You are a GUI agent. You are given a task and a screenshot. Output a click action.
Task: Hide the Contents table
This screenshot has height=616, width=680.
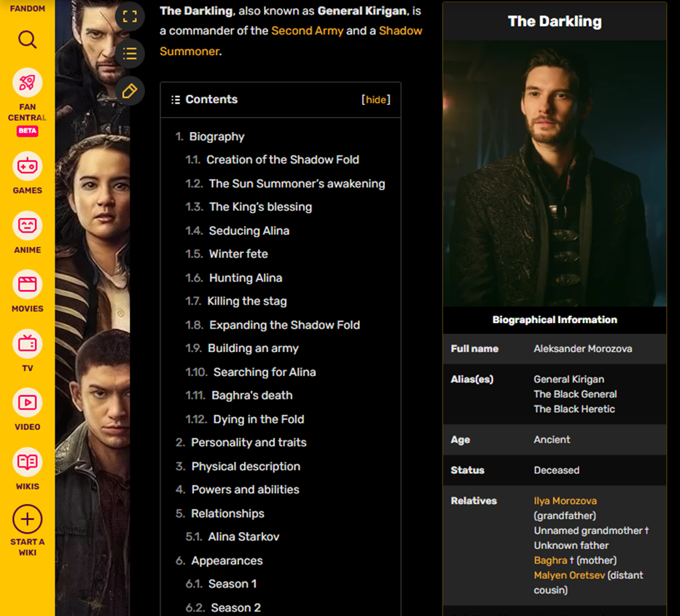[x=375, y=100]
